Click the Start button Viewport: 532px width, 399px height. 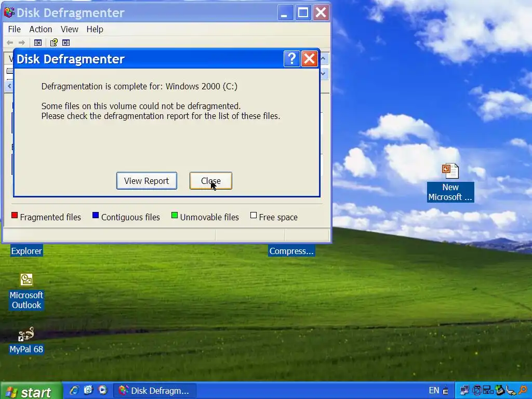(x=31, y=391)
